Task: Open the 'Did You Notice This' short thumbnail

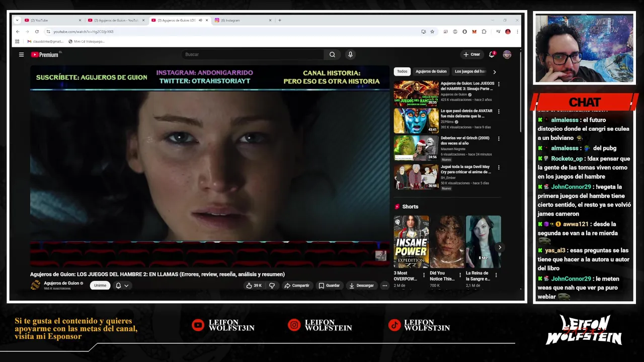Action: (x=447, y=242)
